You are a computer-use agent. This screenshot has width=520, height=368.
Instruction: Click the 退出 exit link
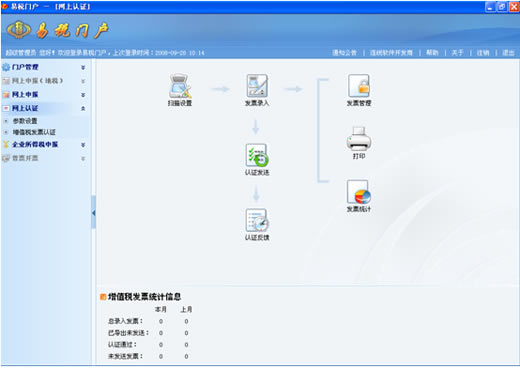point(508,53)
